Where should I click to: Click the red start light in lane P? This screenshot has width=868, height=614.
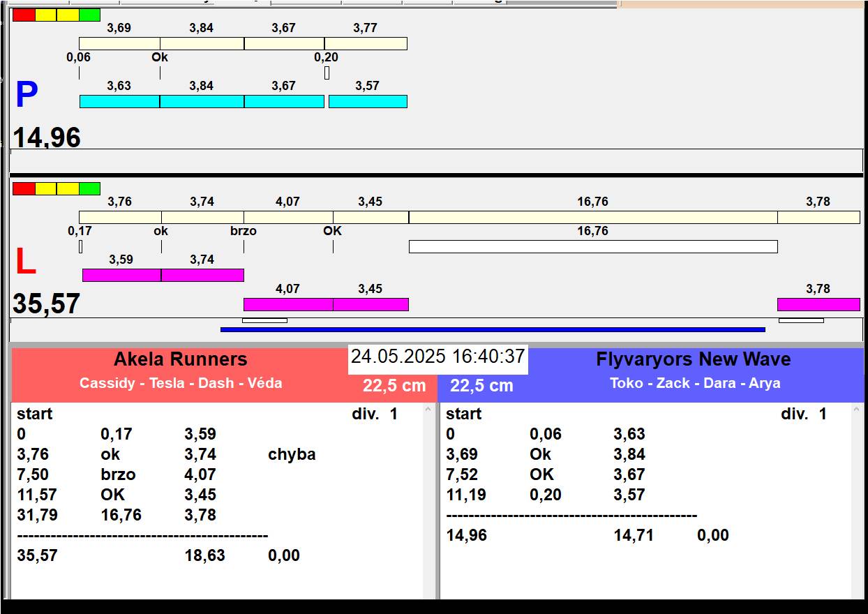click(24, 15)
